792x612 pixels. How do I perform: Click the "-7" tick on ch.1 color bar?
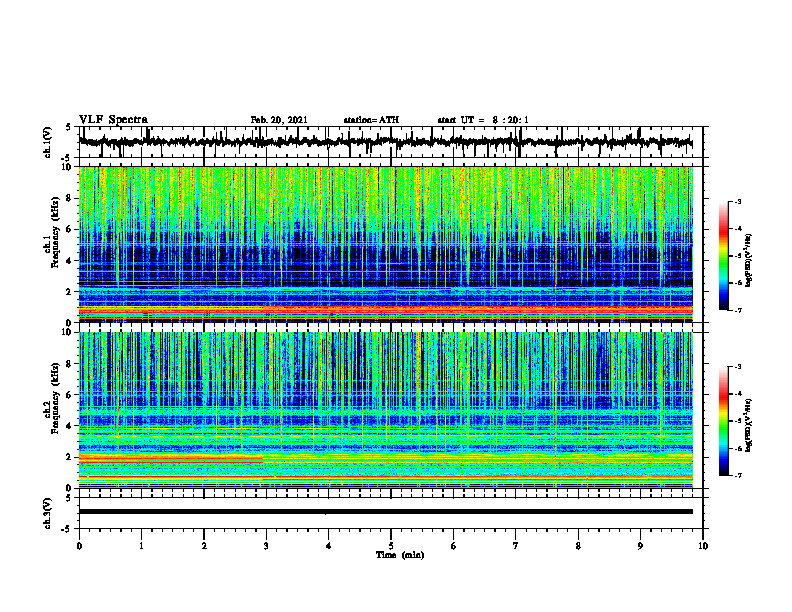point(738,311)
